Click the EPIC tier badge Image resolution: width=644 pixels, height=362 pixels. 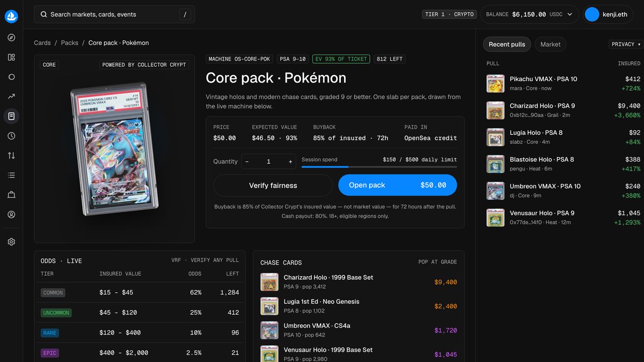coord(50,353)
